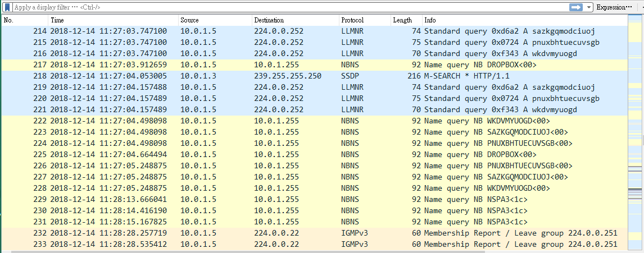Select packet 225 DROPBOX<00> name query
The image size is (644, 253).
click(315, 155)
